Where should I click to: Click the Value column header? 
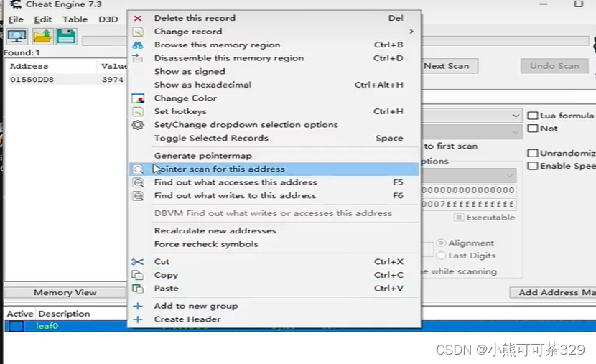click(x=113, y=67)
